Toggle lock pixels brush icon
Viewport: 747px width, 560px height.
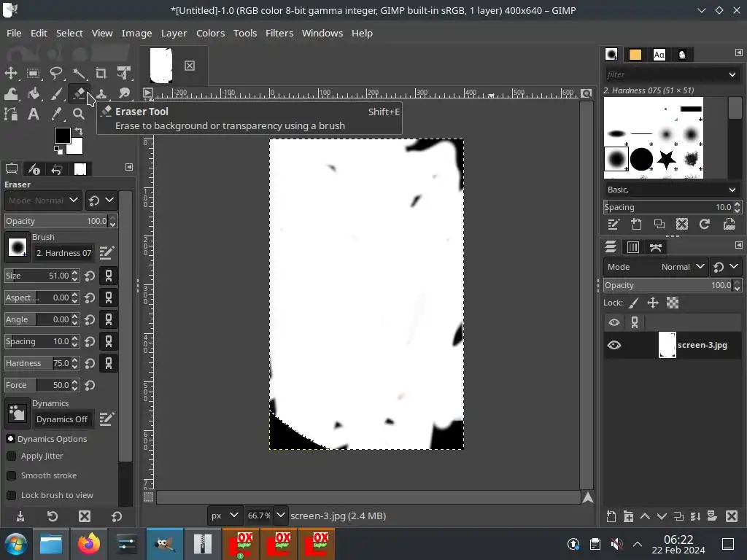[x=634, y=303]
